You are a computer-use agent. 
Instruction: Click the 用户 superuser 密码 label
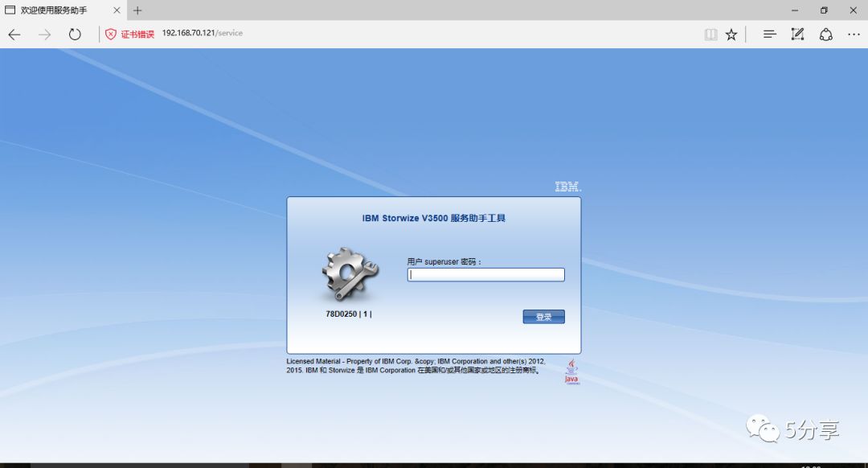tap(444, 261)
